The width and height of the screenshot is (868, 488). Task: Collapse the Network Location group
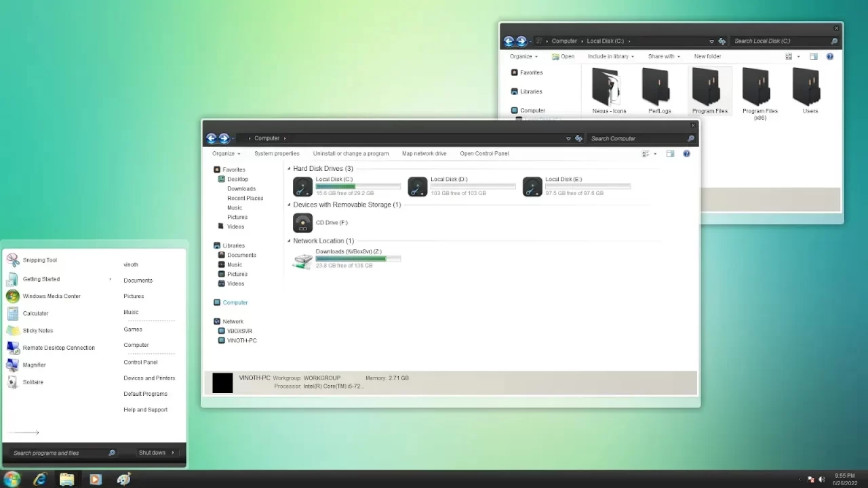(289, 241)
